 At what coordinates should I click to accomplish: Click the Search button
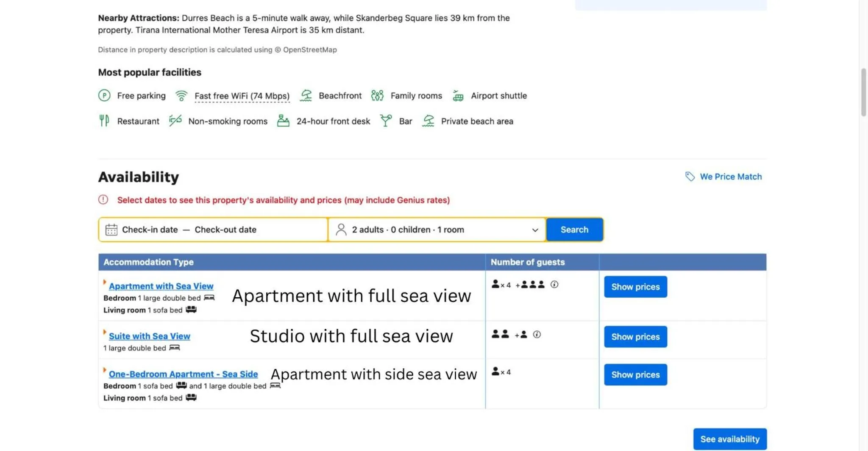coord(574,230)
